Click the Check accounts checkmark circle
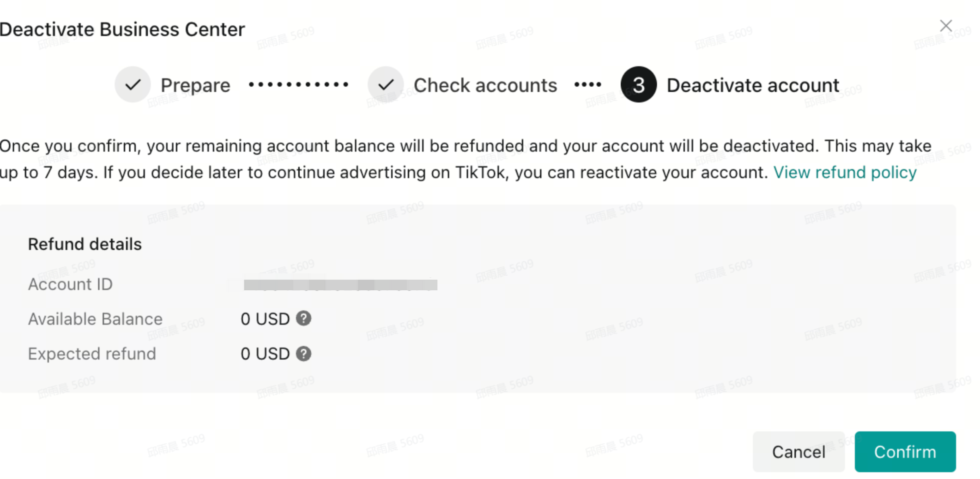This screenshot has height=479, width=980. (385, 85)
